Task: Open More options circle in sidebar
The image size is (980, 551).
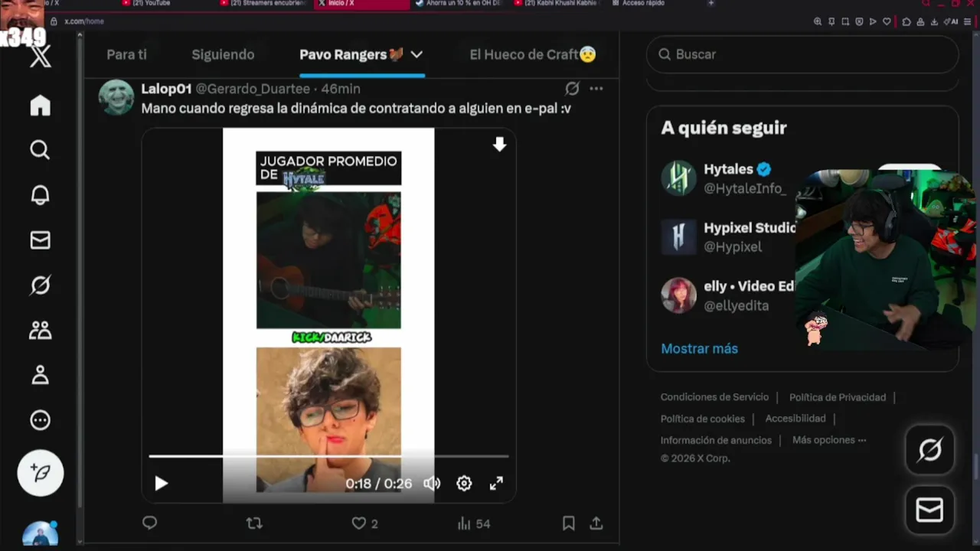Action: (x=40, y=420)
